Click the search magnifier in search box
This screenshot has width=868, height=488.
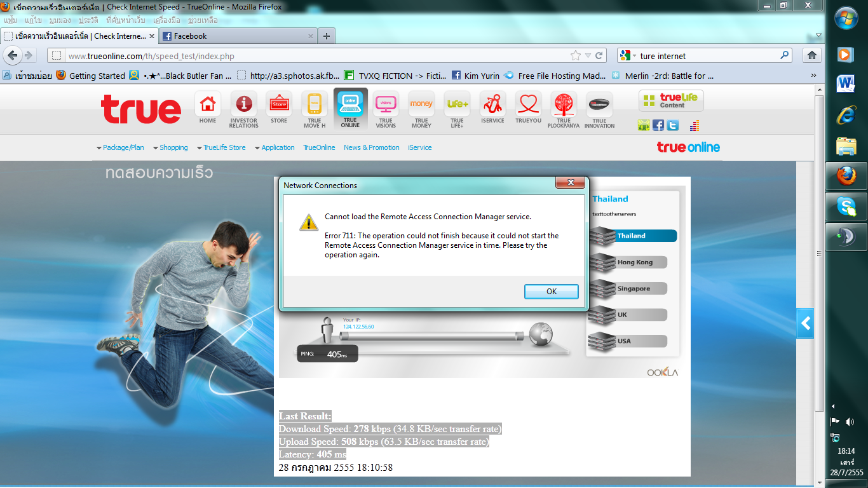(x=785, y=55)
